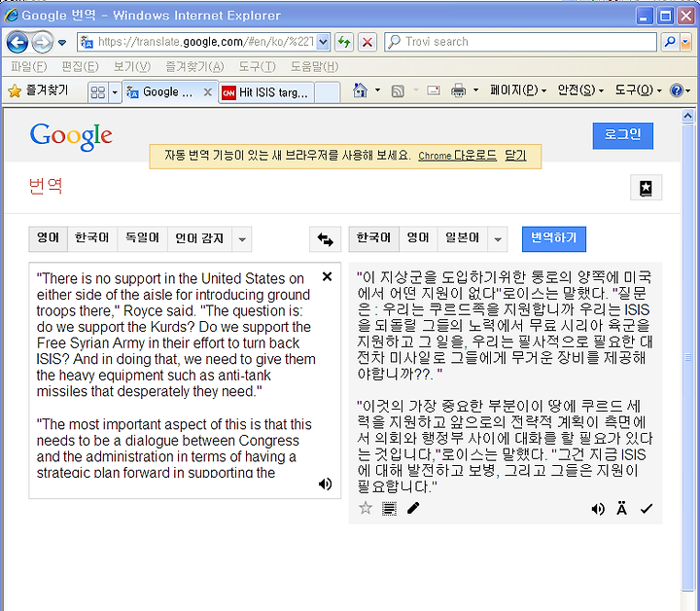The width and height of the screenshot is (700, 611).
Task: Refresh the page with the green arrows icon
Action: (x=344, y=42)
